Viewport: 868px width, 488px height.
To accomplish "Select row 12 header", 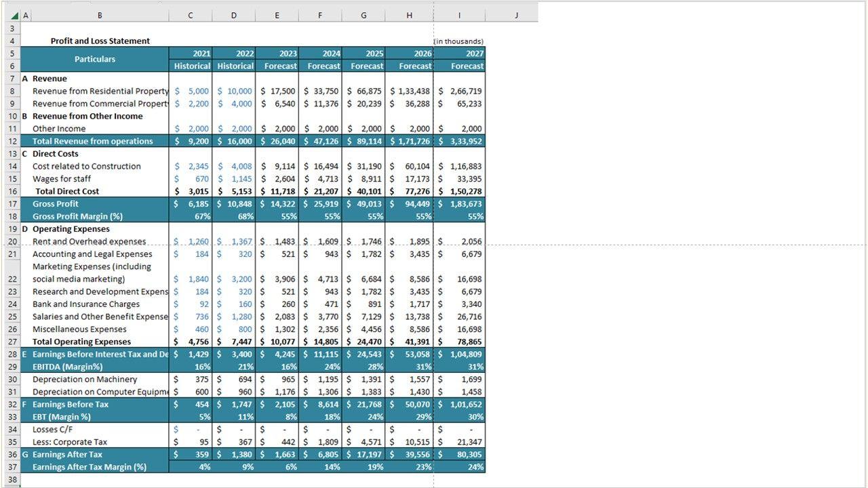I will click(12, 141).
